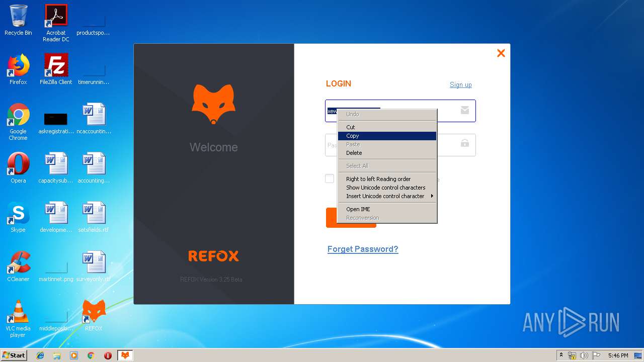The image size is (644, 362).
Task: Open the developme... Word document
Action: pos(56,217)
